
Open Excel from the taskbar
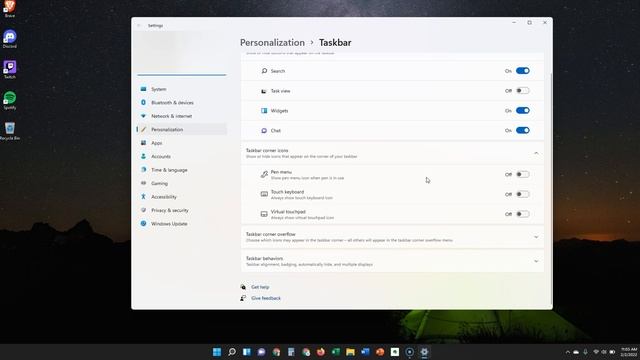tap(336, 352)
